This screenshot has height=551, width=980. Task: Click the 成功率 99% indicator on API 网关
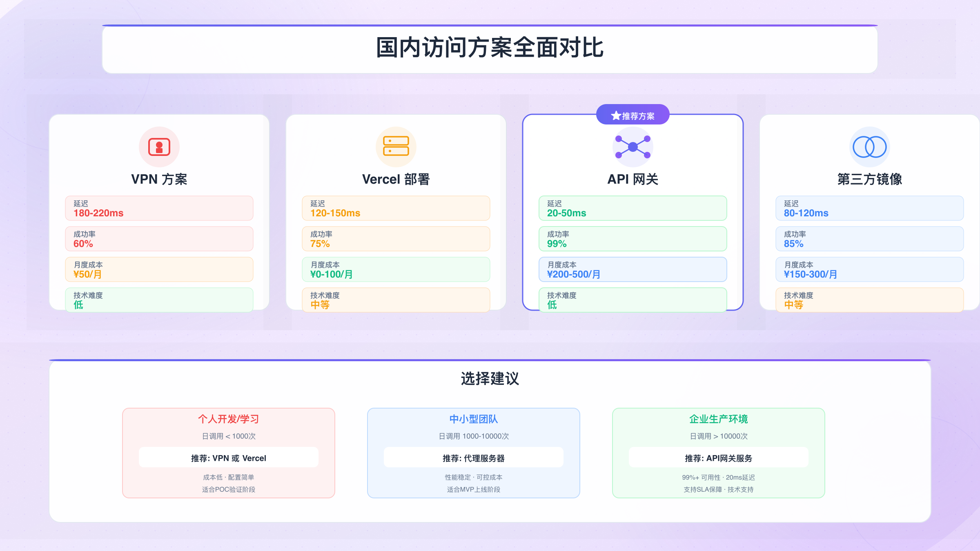633,239
